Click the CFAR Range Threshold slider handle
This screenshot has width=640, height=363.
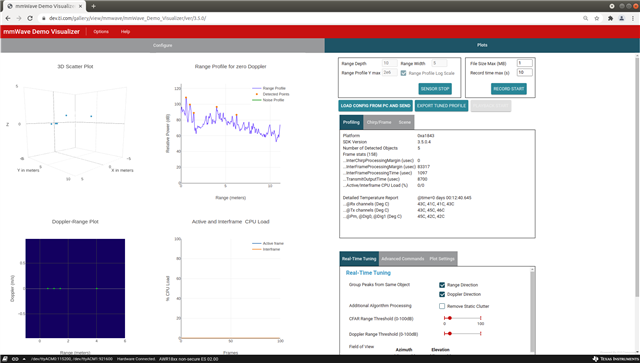(x=449, y=318)
